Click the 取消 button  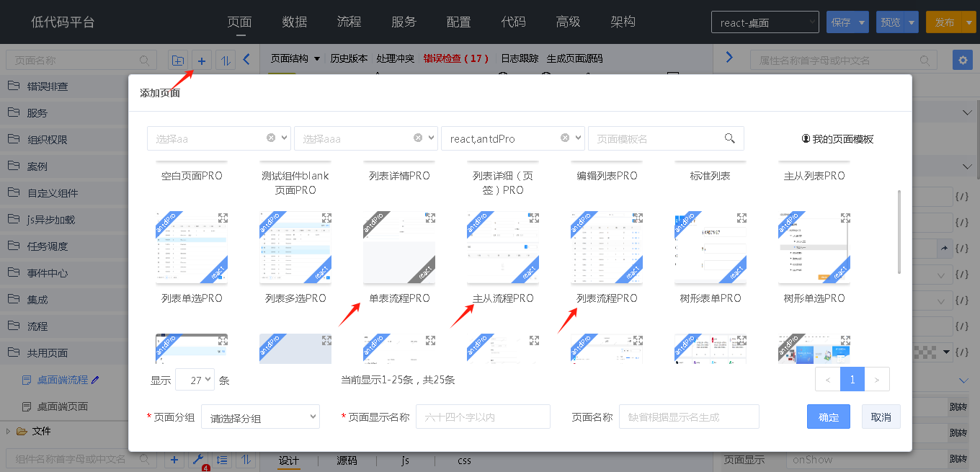(x=881, y=417)
